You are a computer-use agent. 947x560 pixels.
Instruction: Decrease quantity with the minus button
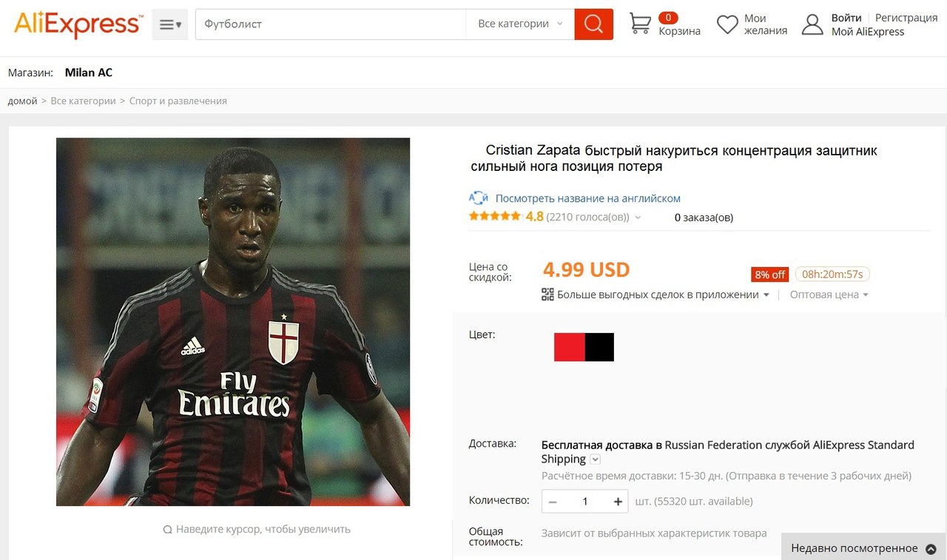click(552, 502)
